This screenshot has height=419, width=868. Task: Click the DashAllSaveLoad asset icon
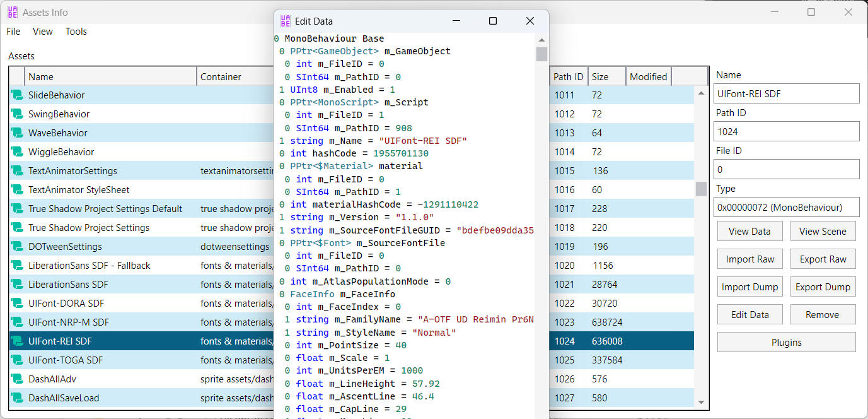[x=17, y=398]
